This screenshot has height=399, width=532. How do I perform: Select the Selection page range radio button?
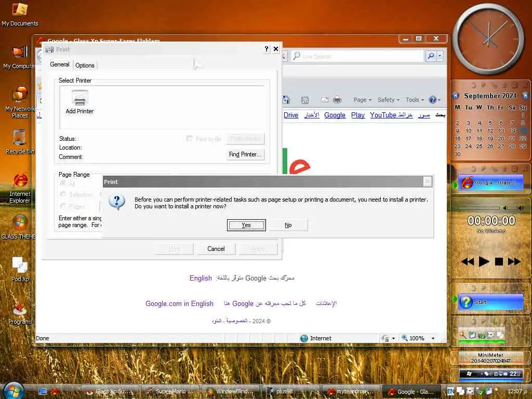pos(63,194)
